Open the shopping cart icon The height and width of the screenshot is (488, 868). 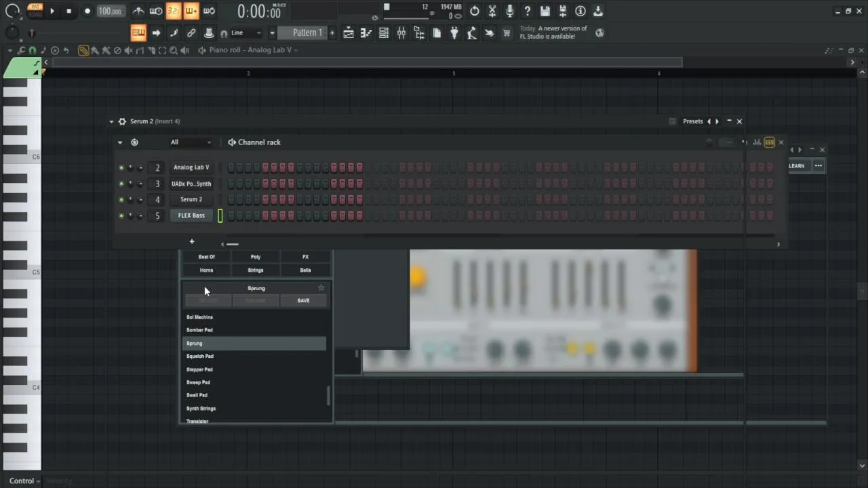point(507,33)
